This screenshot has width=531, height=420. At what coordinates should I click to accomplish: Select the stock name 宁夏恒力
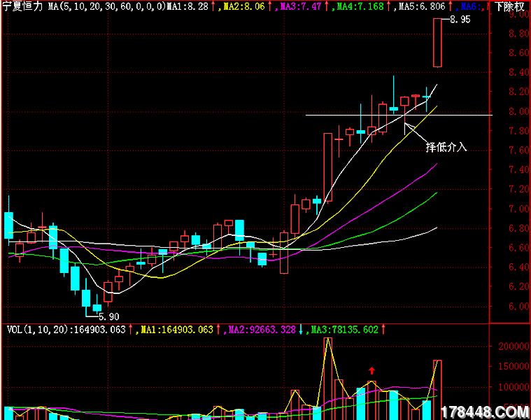pos(22,6)
